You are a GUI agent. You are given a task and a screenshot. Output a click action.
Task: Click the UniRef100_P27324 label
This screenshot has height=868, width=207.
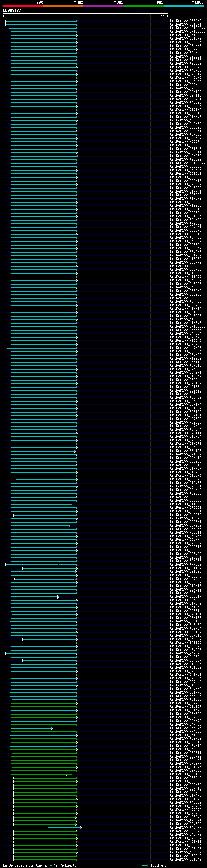[x=186, y=213]
